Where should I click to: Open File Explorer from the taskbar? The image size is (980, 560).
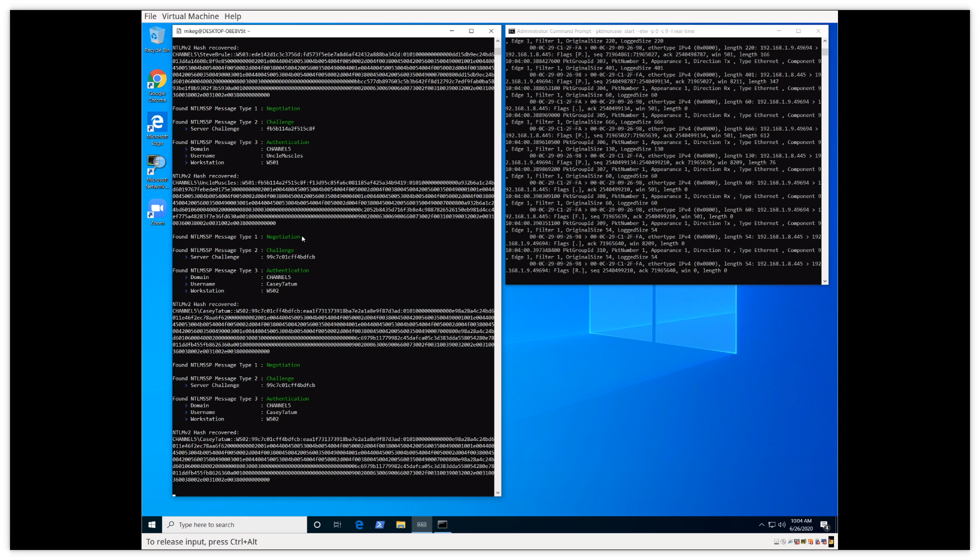click(400, 524)
